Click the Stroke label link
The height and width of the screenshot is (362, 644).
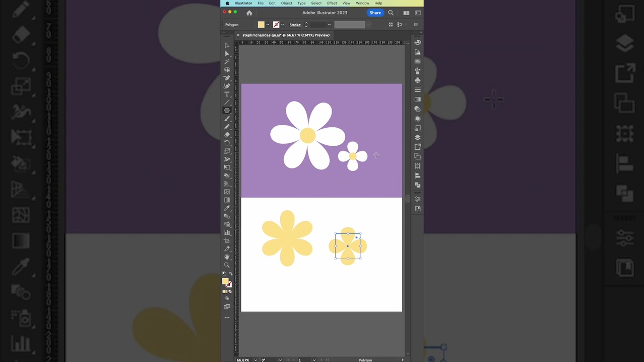coord(295,25)
